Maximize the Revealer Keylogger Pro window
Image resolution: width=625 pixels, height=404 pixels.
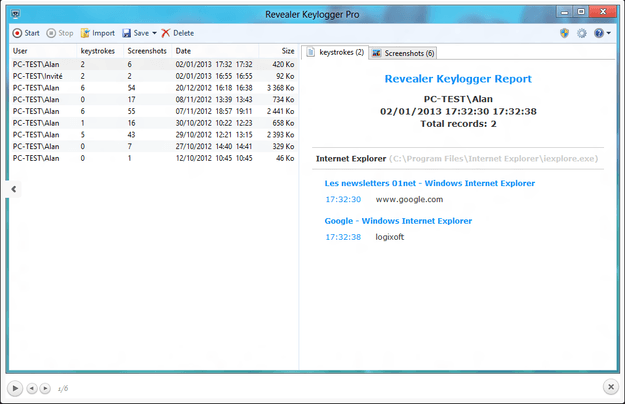pyautogui.click(x=581, y=12)
